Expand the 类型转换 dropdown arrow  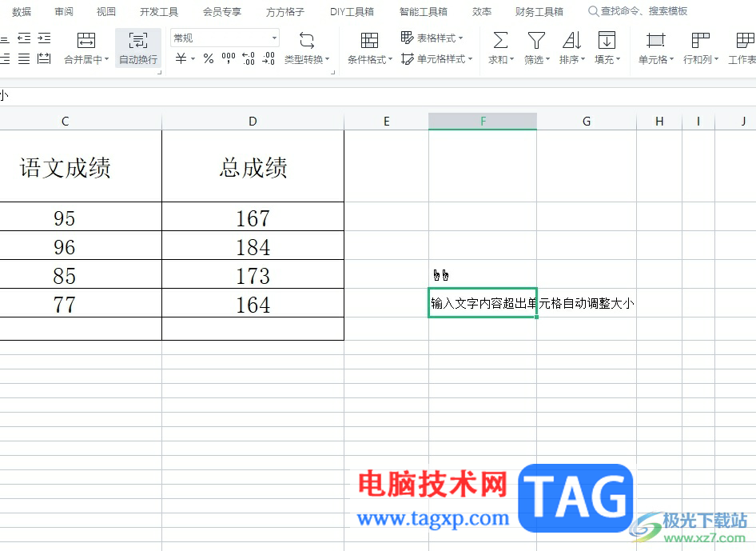[x=328, y=59]
